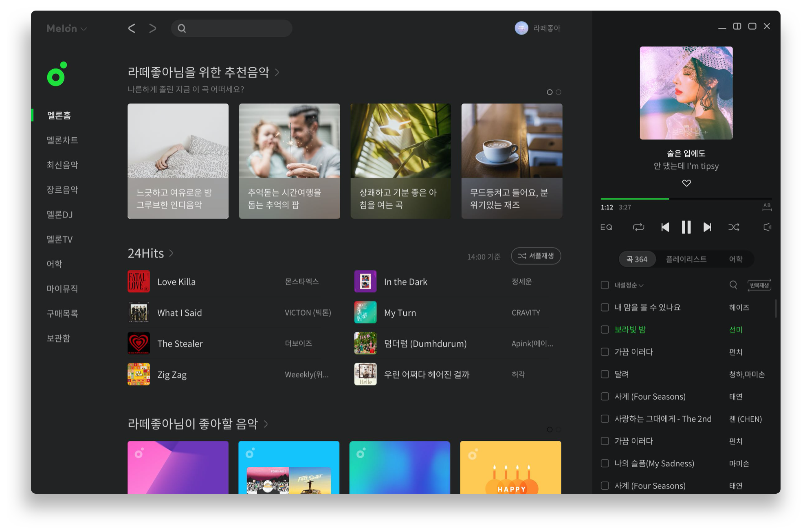Check the box for 사계 (Four Seasons) by 태연
The height and width of the screenshot is (532, 805).
point(605,396)
